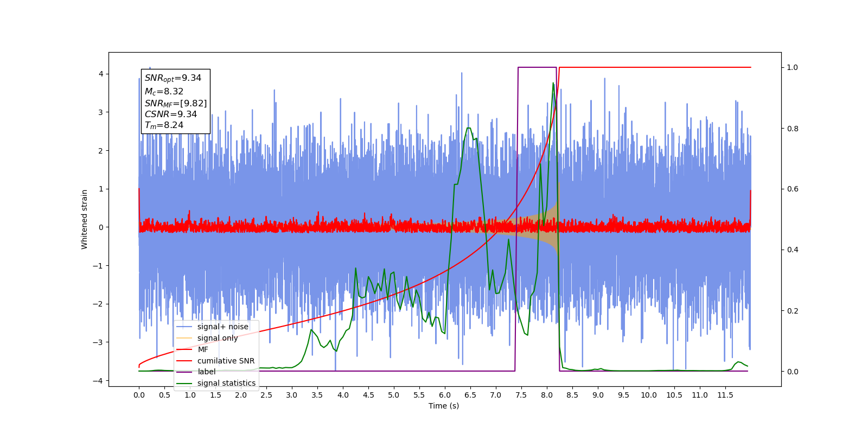Click the purple line sample for label
The height and width of the screenshot is (434, 868).
[x=184, y=372]
